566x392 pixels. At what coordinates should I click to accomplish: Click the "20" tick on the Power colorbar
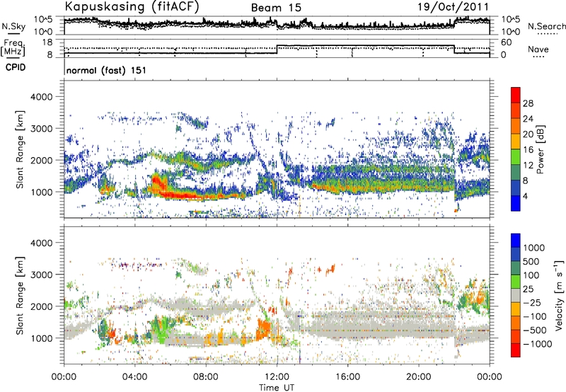tap(528, 134)
